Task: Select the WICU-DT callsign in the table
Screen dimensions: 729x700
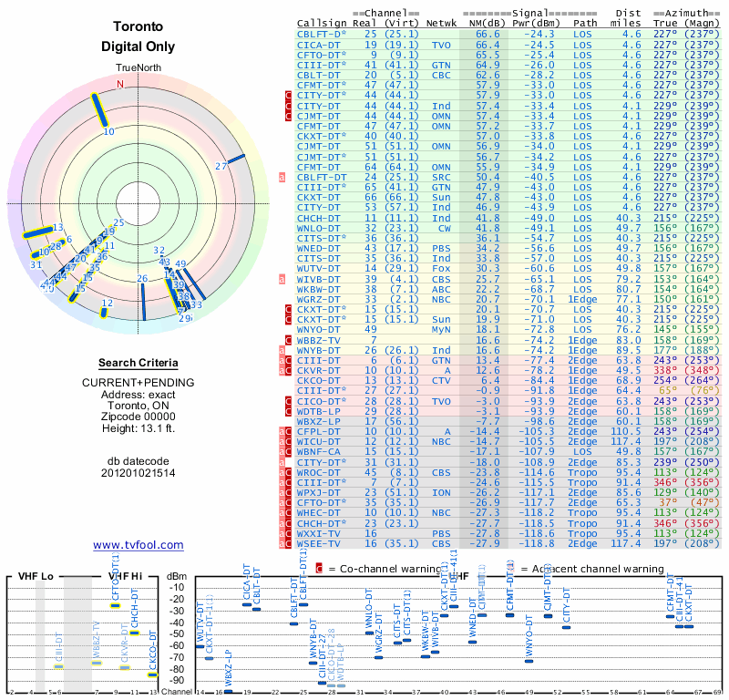Action: pyautogui.click(x=318, y=442)
